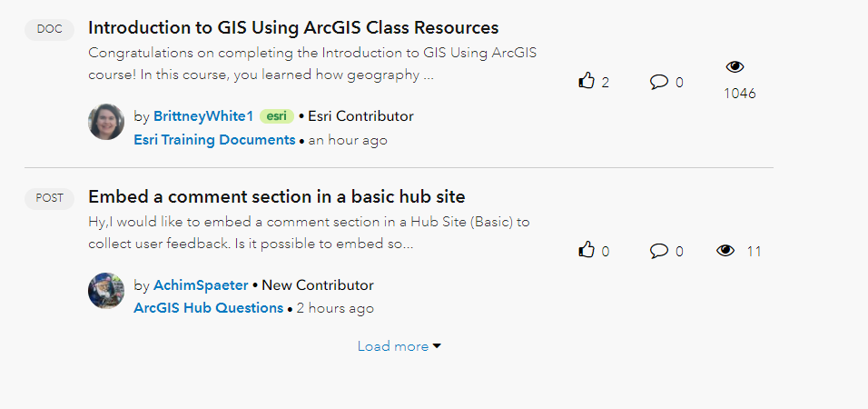This screenshot has width=868, height=409.
Task: Click the DOC type label
Action: tap(49, 29)
